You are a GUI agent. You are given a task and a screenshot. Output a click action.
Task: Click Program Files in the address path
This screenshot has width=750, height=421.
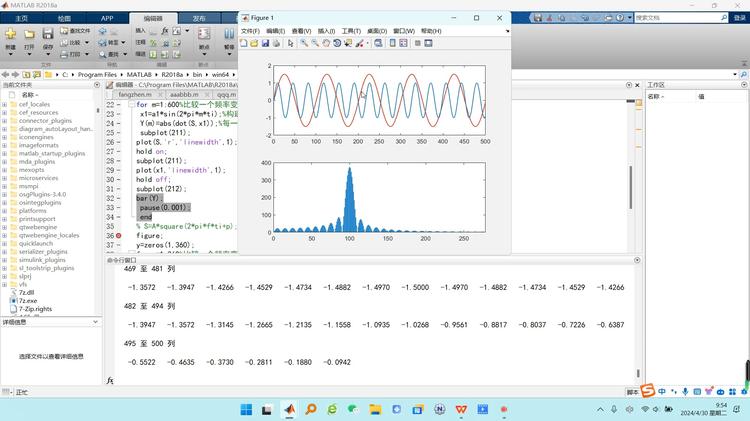point(97,75)
